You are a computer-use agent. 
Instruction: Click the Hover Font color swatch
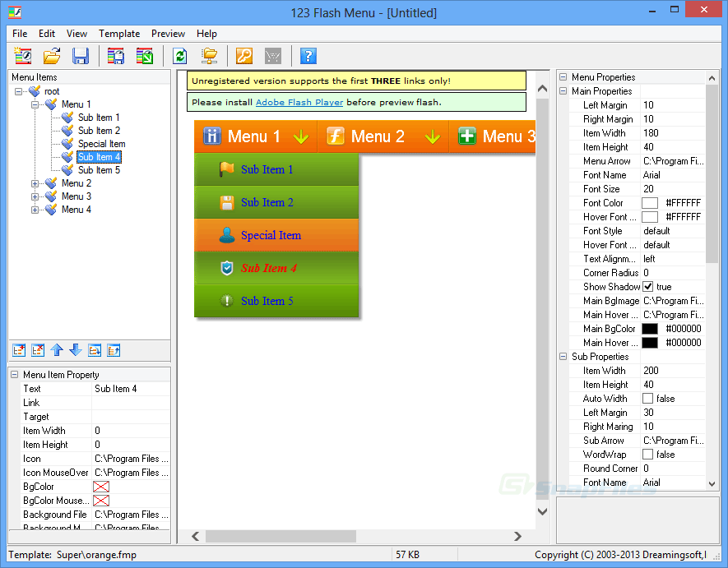[x=650, y=217]
